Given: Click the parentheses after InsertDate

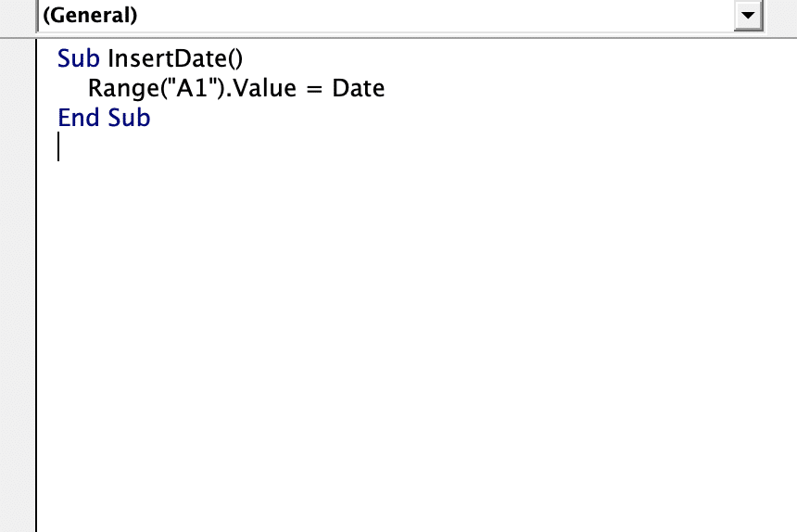Looking at the screenshot, I should (234, 59).
